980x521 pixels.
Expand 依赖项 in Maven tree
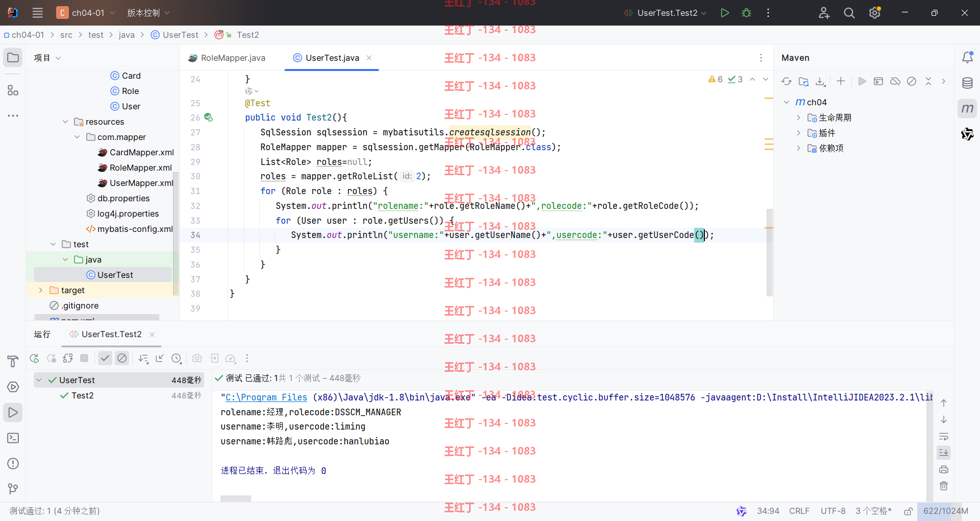pos(798,148)
